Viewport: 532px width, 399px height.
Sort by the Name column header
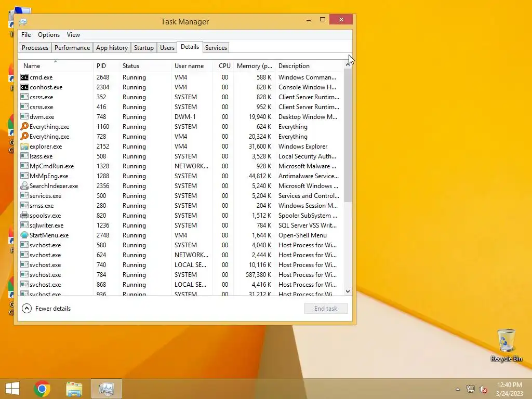click(55, 66)
